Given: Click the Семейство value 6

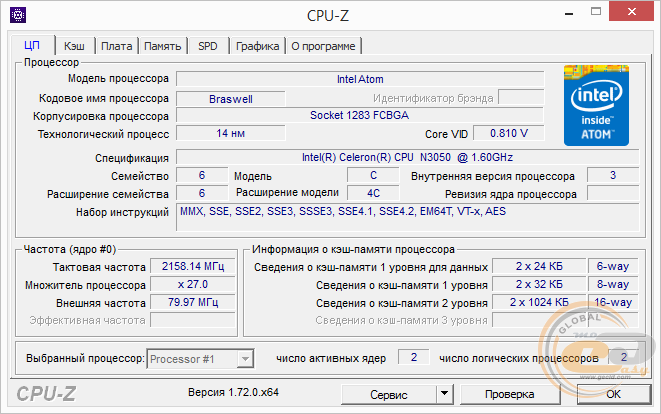Looking at the screenshot, I should click(202, 175).
